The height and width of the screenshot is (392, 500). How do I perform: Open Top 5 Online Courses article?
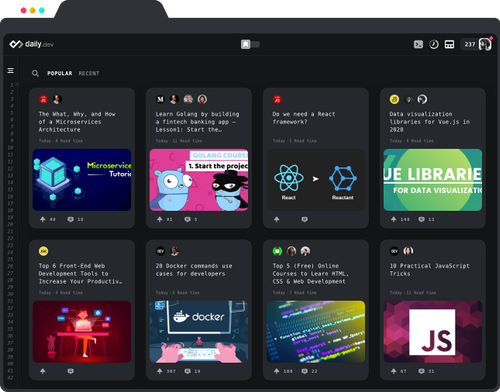click(311, 274)
